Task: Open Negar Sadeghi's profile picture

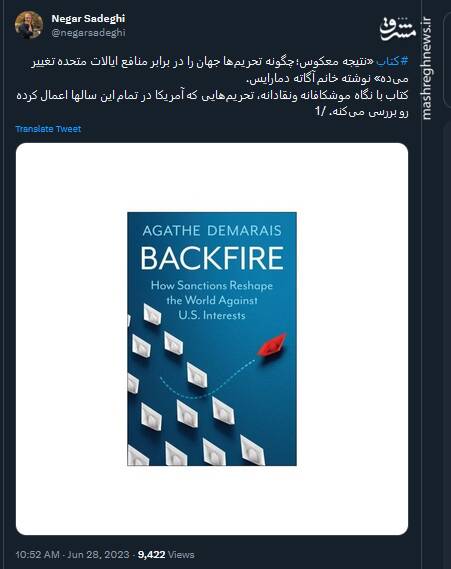Action: (29, 25)
